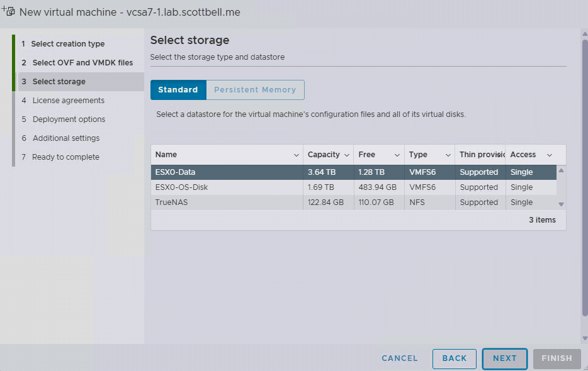Open the Name column filter chevron
Viewport: 588px width, 371px height.
point(297,155)
